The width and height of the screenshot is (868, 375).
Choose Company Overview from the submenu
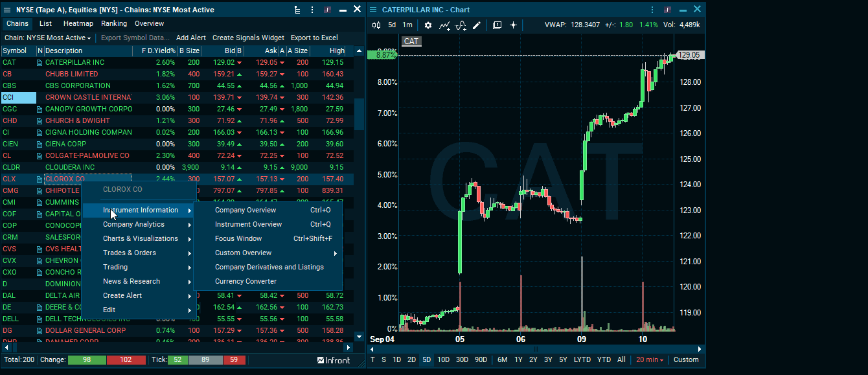pyautogui.click(x=246, y=210)
